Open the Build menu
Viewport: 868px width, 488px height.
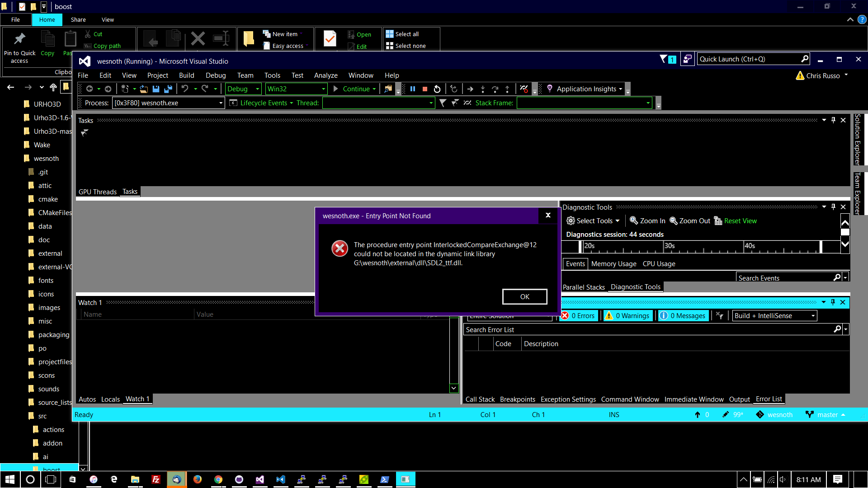coord(186,75)
